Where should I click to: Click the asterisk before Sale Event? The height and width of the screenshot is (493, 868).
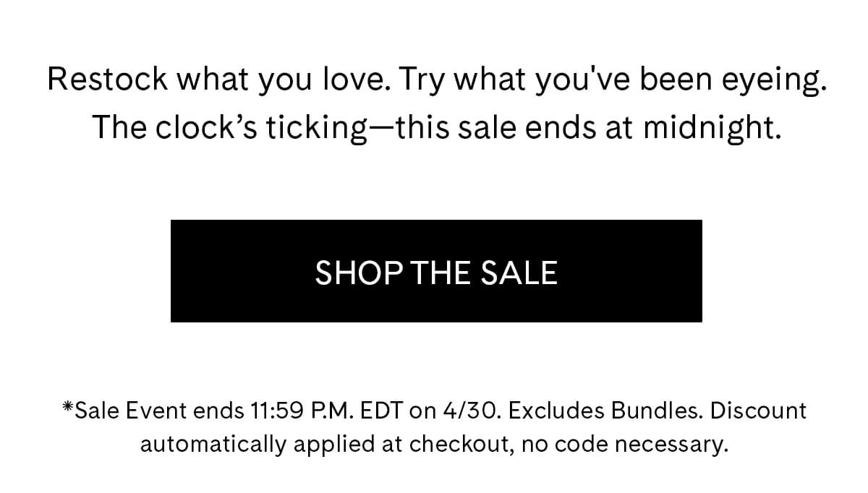68,410
